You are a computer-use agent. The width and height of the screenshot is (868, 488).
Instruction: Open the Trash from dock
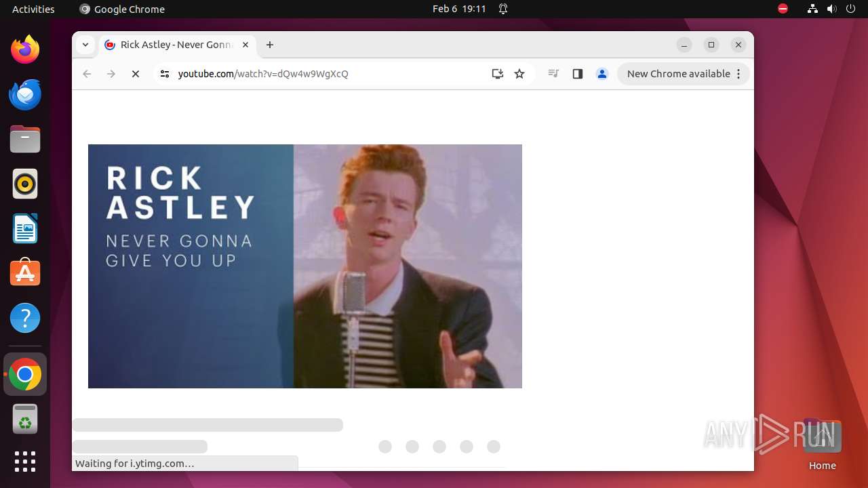(x=25, y=419)
